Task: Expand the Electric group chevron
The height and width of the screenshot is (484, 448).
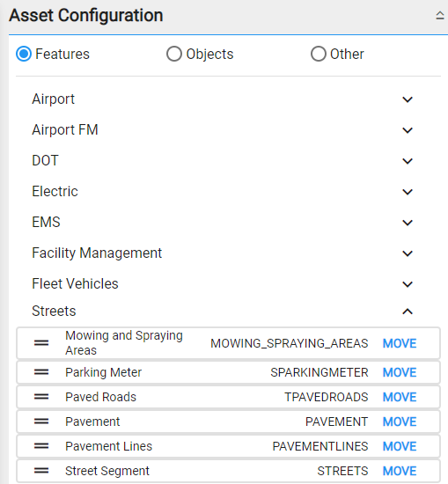Action: tap(408, 192)
